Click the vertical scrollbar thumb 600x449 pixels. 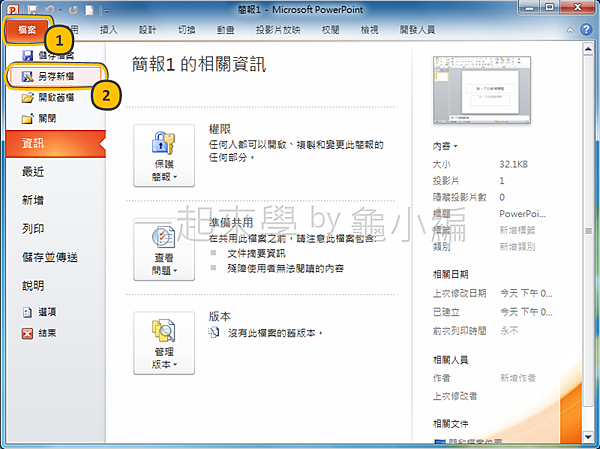(x=588, y=231)
